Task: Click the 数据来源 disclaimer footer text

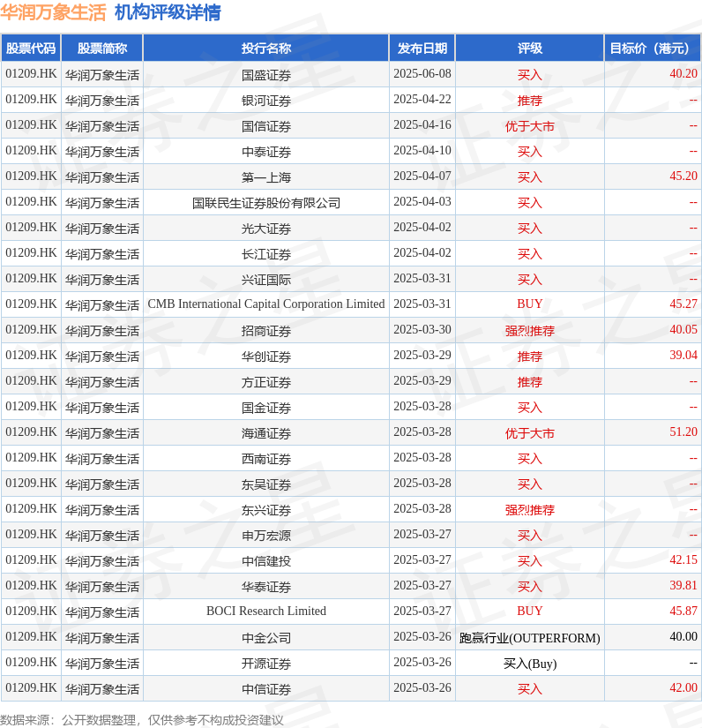Action: pos(142,720)
